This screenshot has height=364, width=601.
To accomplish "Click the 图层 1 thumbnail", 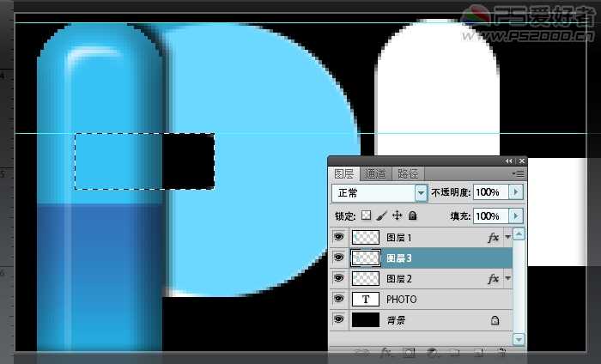I will 366,238.
